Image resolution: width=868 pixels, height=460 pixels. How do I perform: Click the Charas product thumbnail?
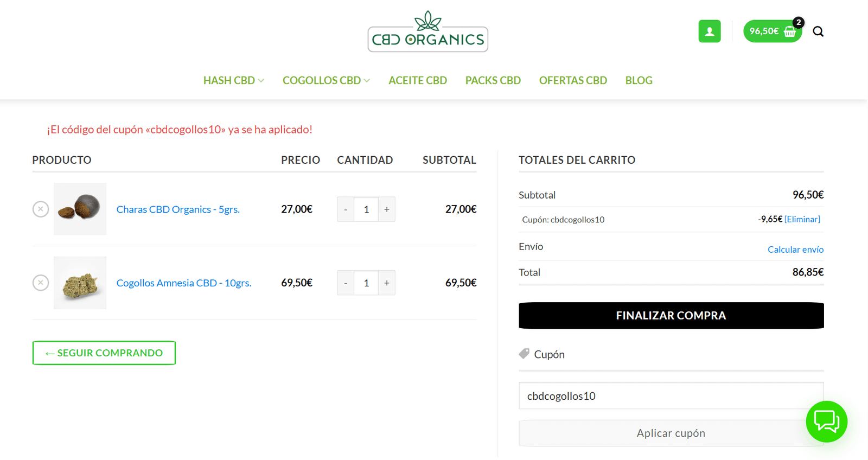click(80, 209)
